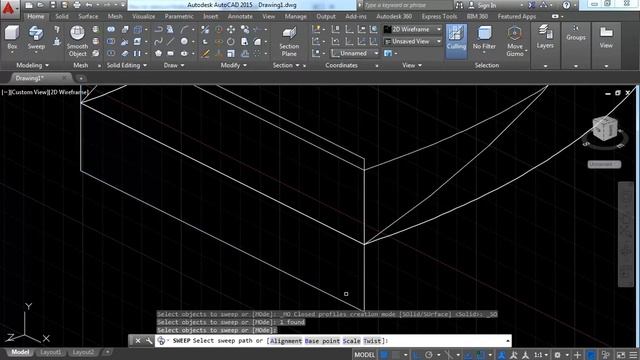The image size is (640, 360).
Task: Toggle MODEL space in status bar
Action: (x=364, y=355)
